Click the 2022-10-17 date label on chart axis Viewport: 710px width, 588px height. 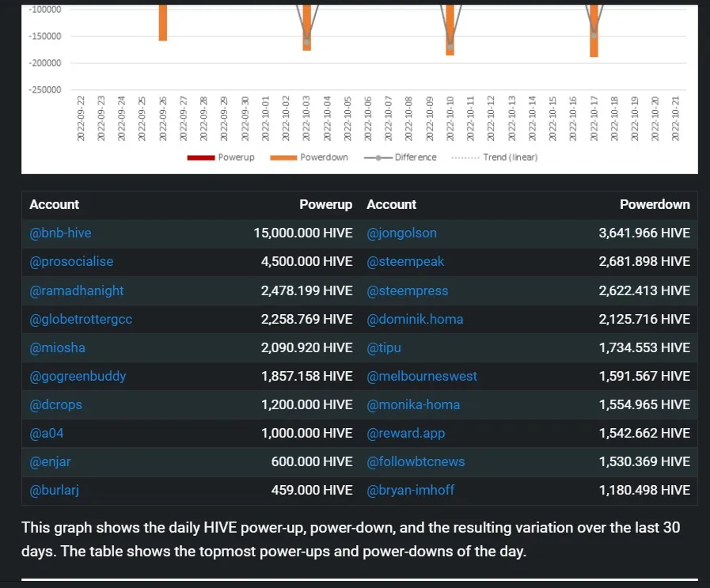pos(594,118)
